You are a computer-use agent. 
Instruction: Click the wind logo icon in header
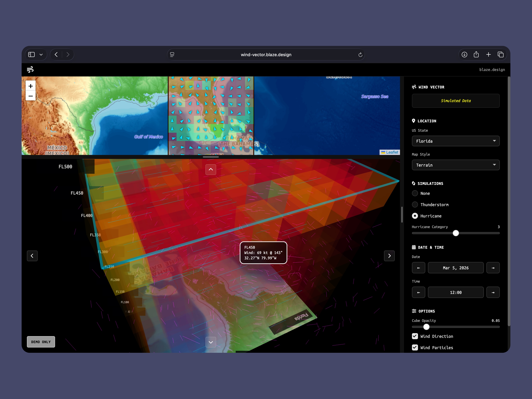point(30,69)
